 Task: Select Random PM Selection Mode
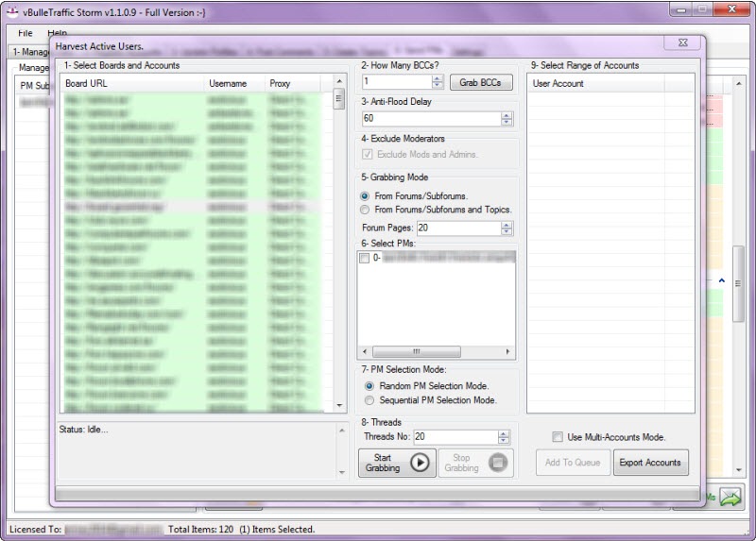369,386
